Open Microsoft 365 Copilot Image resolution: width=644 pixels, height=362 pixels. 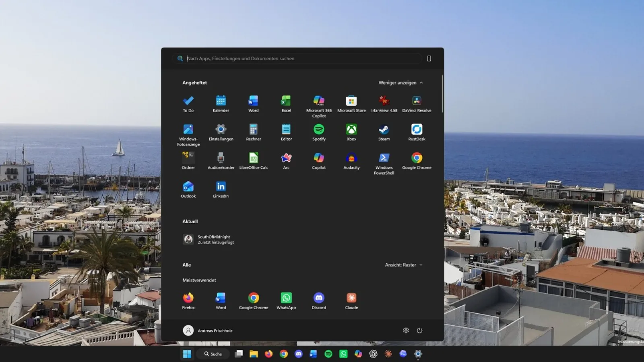[319, 107]
